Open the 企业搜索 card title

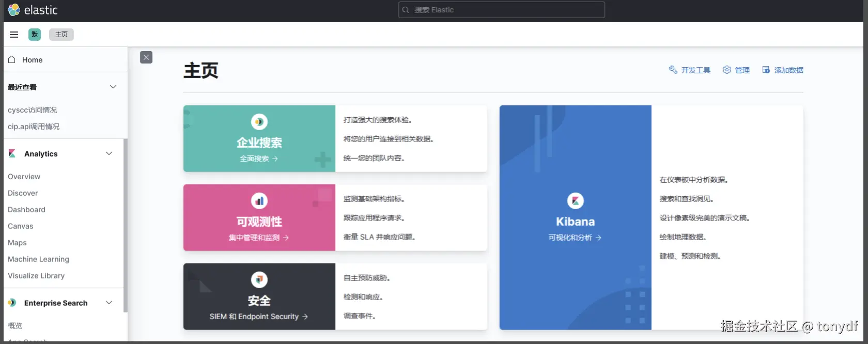click(x=259, y=143)
